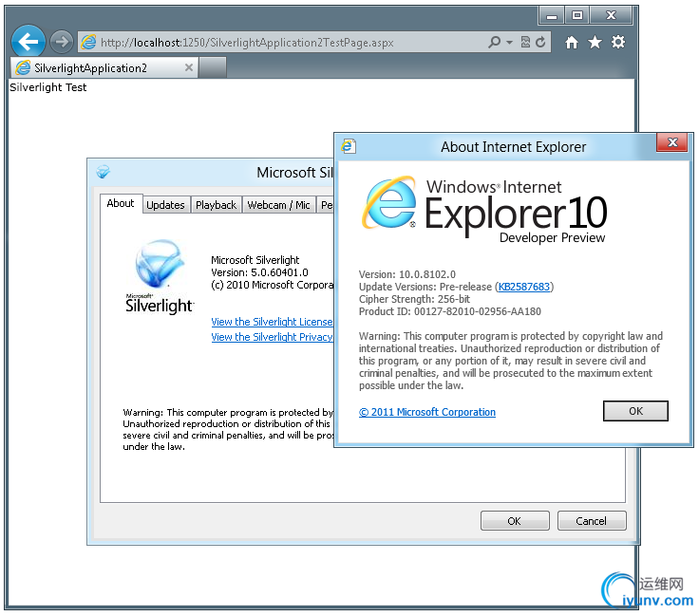Viewport: 699px width, 616px height.
Task: Click 'Product ID: 00127-82010-02956-AA180' text
Action: tap(450, 311)
